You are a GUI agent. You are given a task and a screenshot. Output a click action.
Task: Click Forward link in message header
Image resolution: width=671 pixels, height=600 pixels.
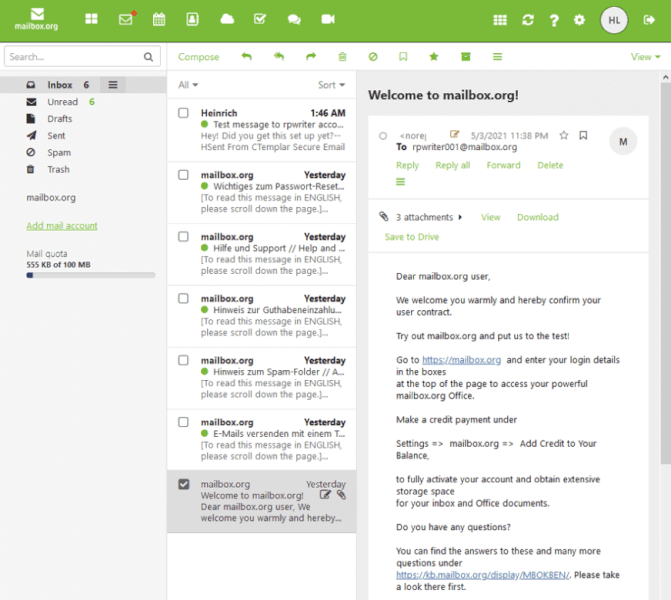coord(504,165)
